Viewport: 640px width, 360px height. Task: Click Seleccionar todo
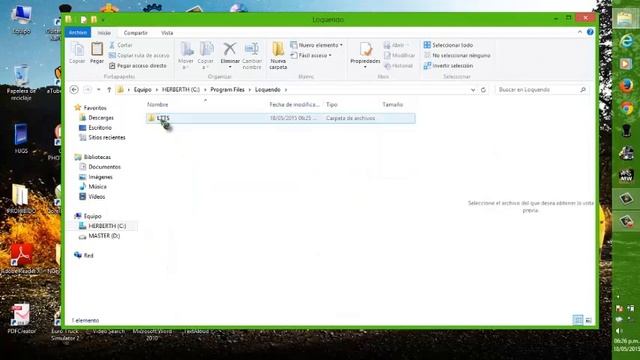(x=448, y=45)
